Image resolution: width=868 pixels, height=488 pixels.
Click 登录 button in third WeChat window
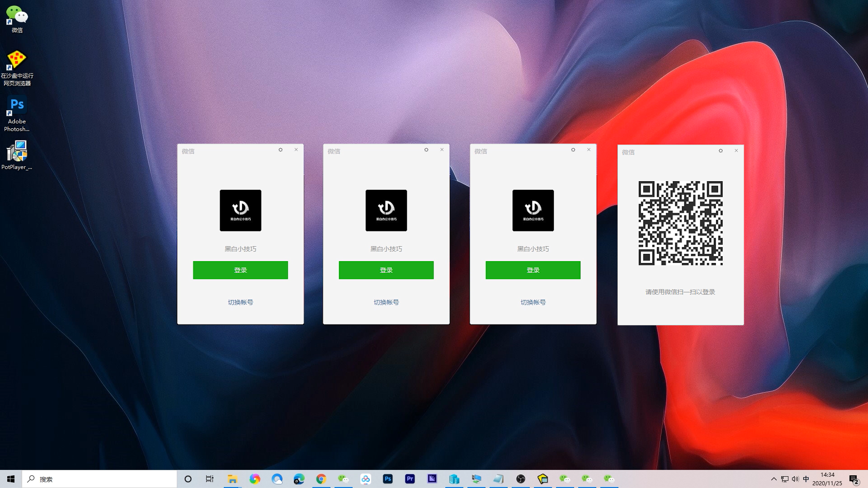tap(533, 270)
